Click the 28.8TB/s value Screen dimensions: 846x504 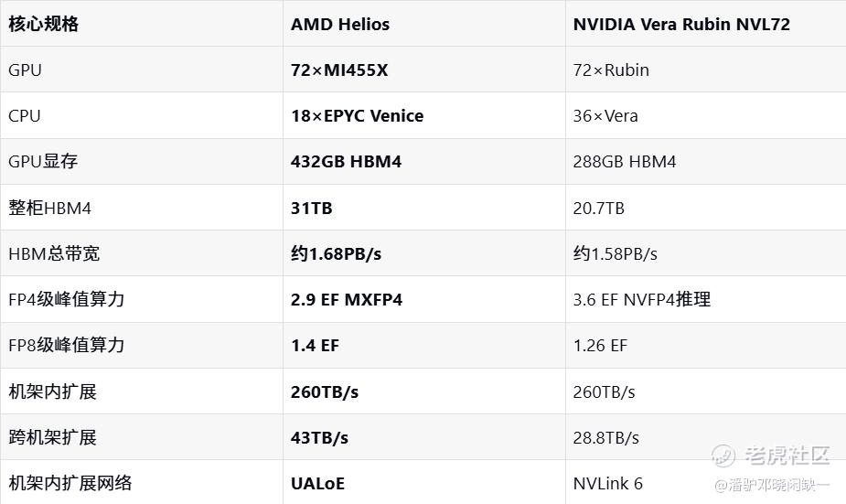click(605, 437)
